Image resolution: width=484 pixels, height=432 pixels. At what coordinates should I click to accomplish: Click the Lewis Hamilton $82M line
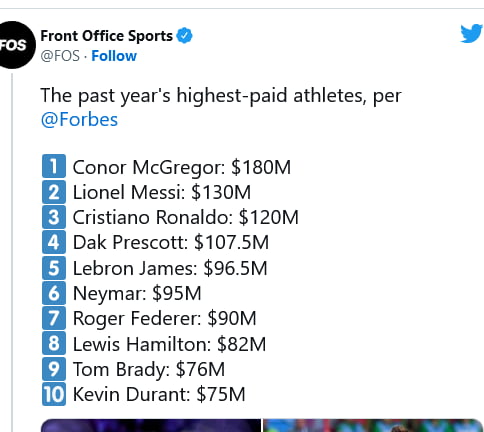pyautogui.click(x=169, y=344)
